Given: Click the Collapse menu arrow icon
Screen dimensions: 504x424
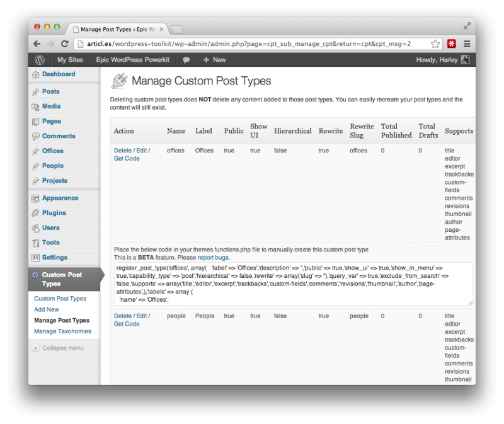Looking at the screenshot, I should [x=35, y=348].
